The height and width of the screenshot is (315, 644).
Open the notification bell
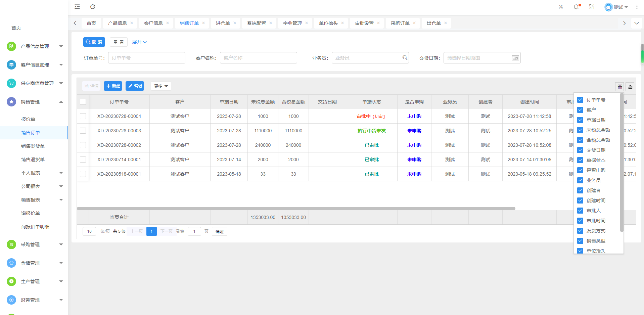coord(576,7)
